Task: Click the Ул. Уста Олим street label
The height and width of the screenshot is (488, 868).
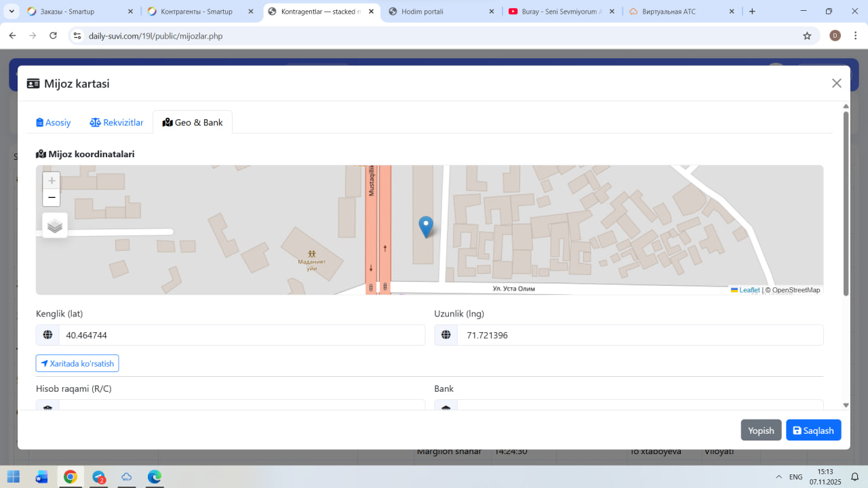Action: [x=513, y=289]
